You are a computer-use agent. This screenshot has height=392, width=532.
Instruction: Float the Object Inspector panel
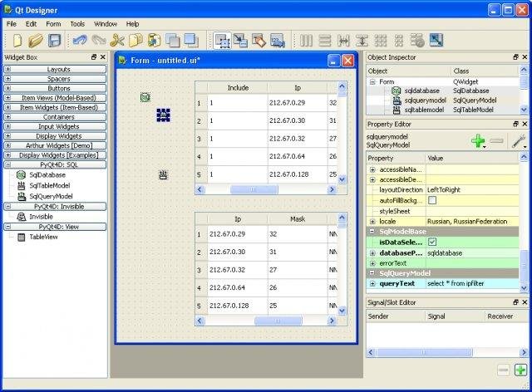pos(515,57)
